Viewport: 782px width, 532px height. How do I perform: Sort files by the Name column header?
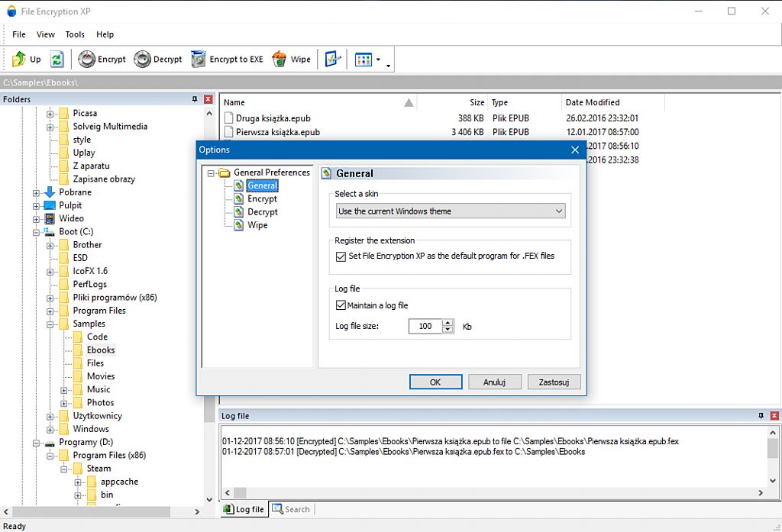pyautogui.click(x=318, y=102)
